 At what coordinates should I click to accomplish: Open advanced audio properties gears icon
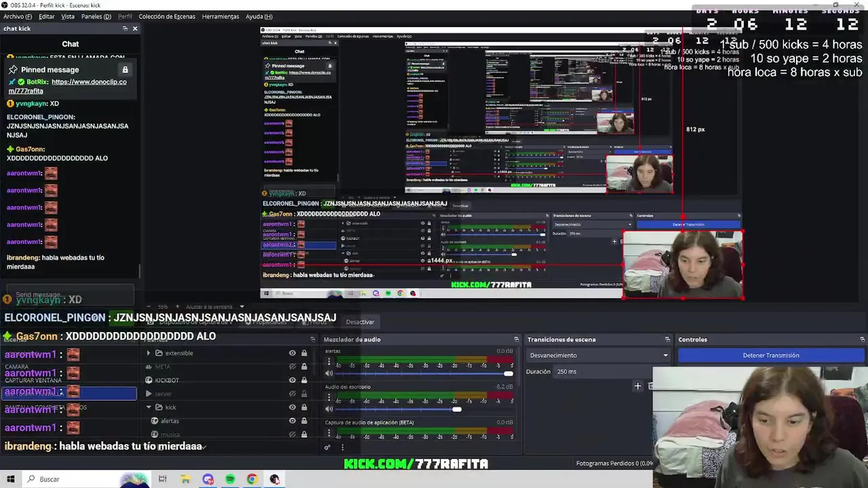(x=328, y=447)
